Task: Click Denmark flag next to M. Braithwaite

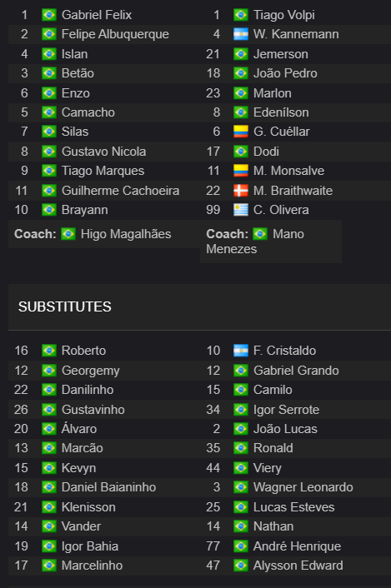Action: (241, 191)
